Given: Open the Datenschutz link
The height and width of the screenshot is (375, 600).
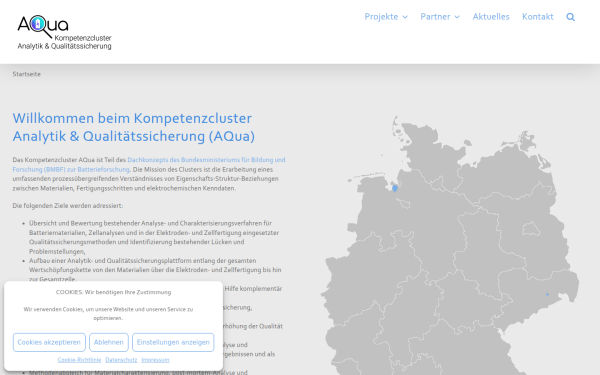Looking at the screenshot, I should [121, 360].
